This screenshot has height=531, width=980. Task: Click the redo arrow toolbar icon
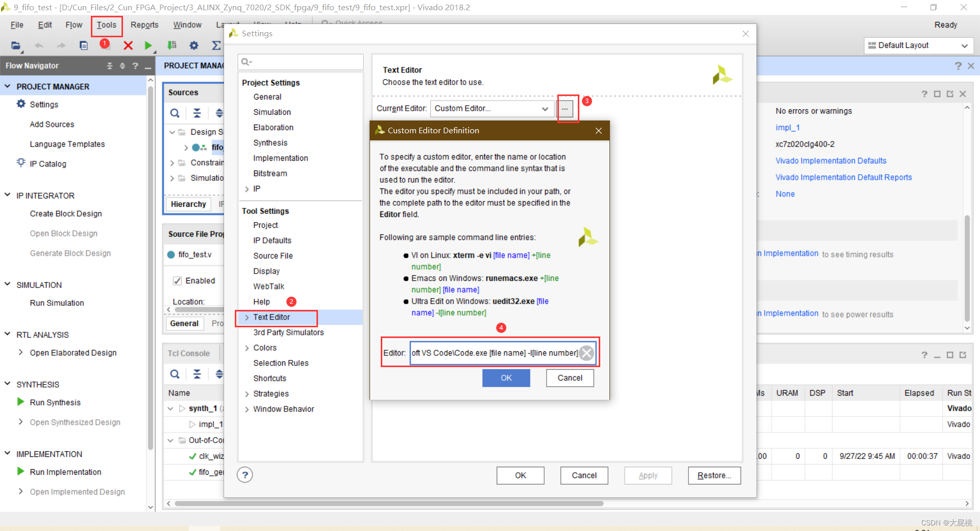coord(61,45)
